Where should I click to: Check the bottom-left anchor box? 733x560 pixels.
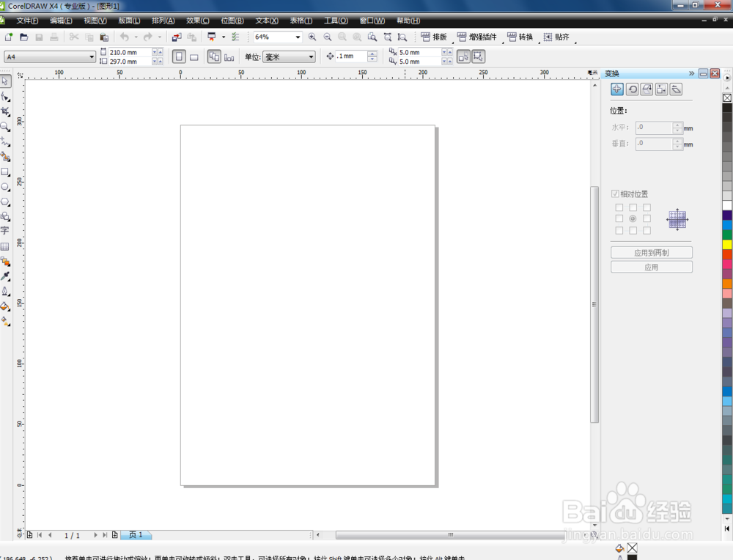[x=619, y=230]
